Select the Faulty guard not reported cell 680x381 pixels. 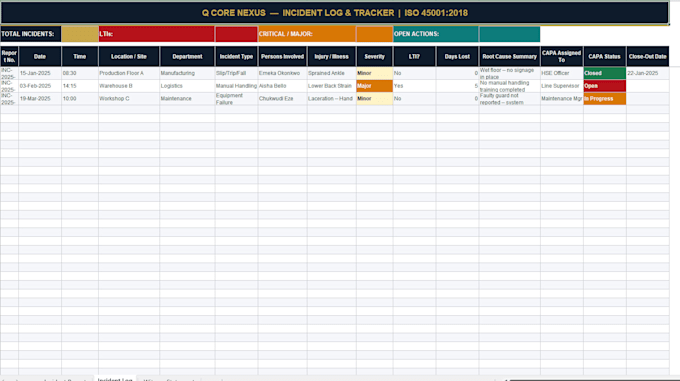click(x=510, y=98)
